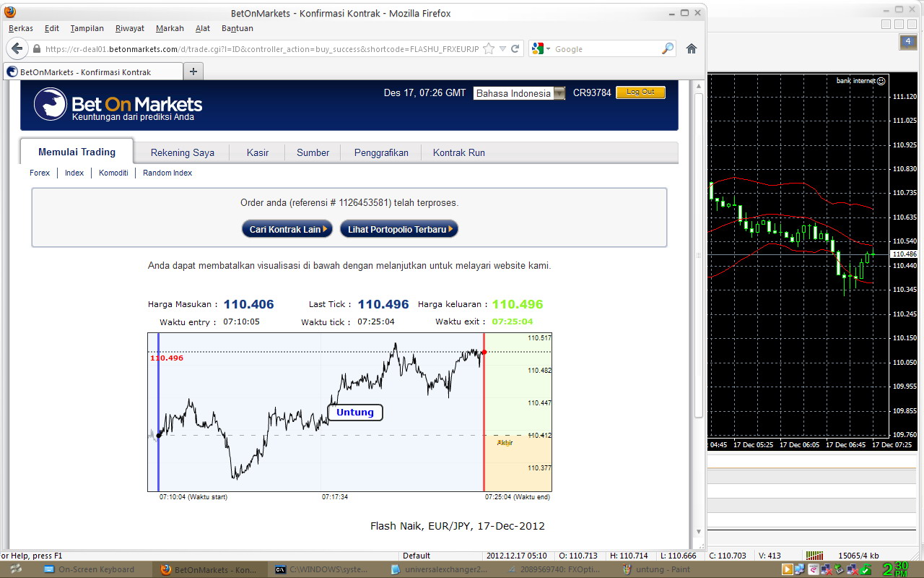Click the Harga Masukan value 110.406

pos(248,304)
